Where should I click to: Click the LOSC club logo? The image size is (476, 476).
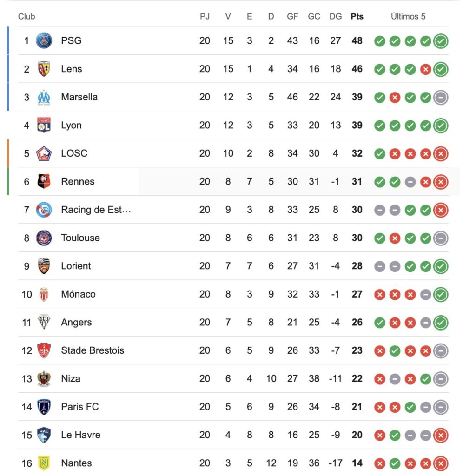pos(44,153)
